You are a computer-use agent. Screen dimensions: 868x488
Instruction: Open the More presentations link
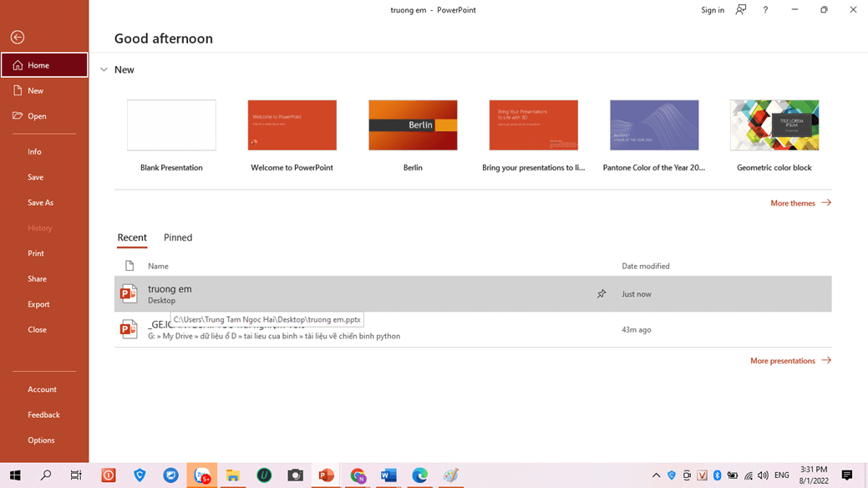click(789, 361)
